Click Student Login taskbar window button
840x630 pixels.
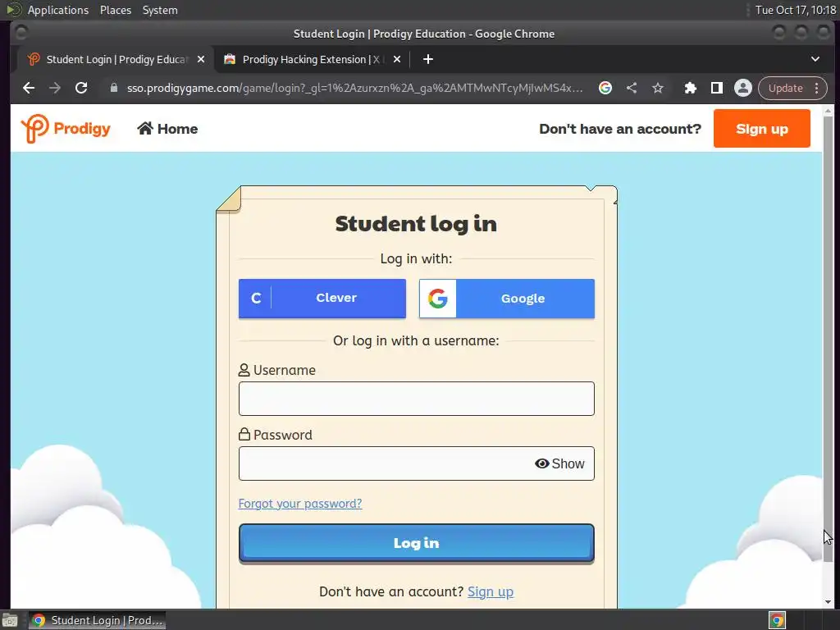pos(97,620)
